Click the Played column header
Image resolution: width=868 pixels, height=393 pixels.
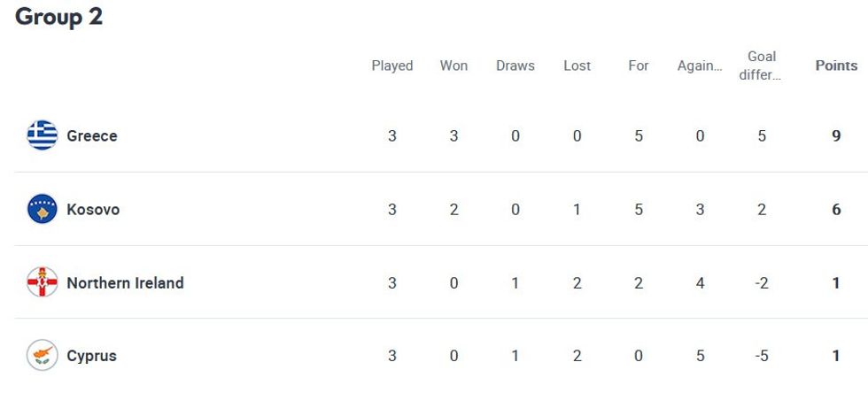[x=392, y=65]
